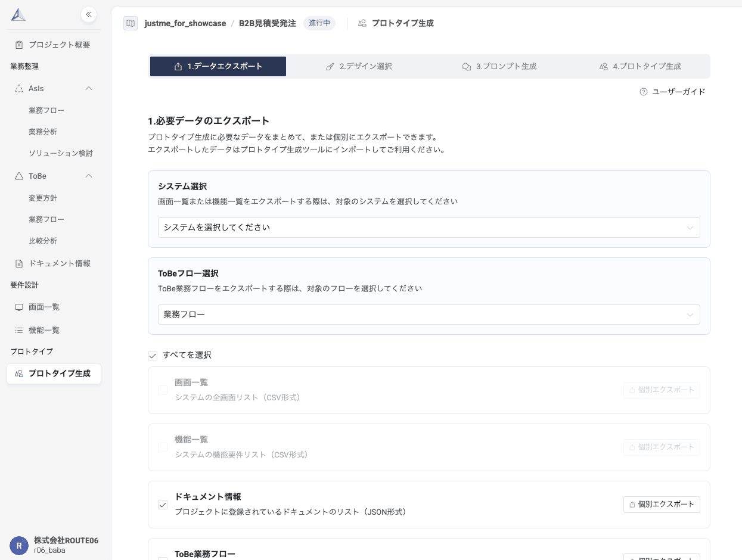
Task: Open the ユーザーガイド help icon
Action: [642, 91]
